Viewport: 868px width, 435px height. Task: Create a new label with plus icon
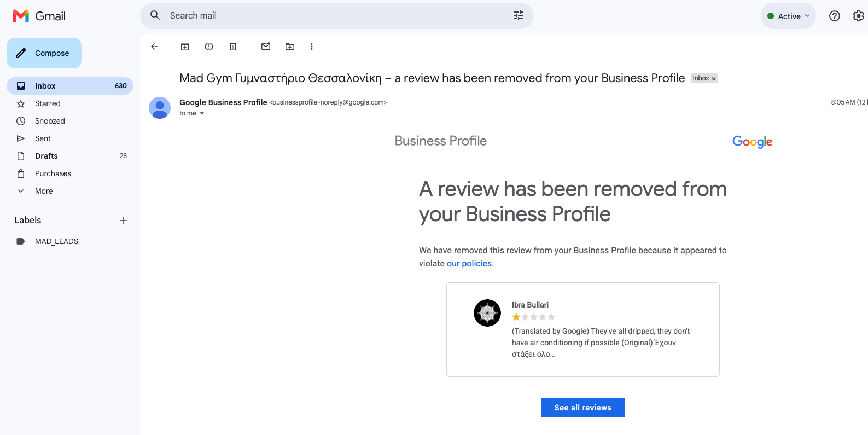point(124,221)
